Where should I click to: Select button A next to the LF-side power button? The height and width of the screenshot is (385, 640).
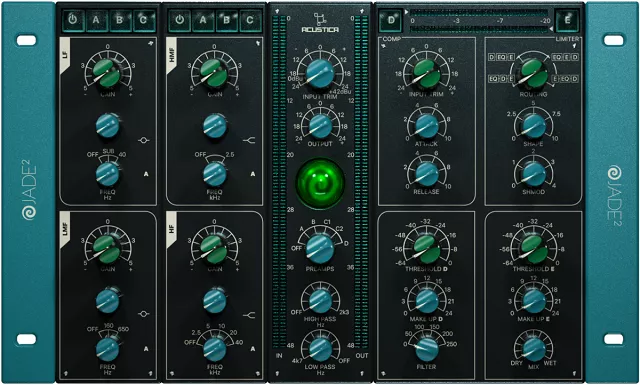pos(96,20)
